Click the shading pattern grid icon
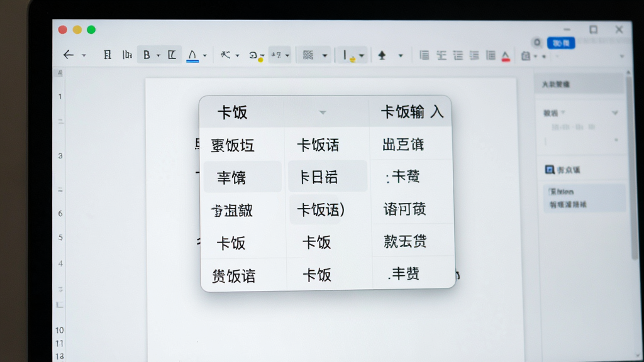This screenshot has width=644, height=362. click(x=308, y=55)
